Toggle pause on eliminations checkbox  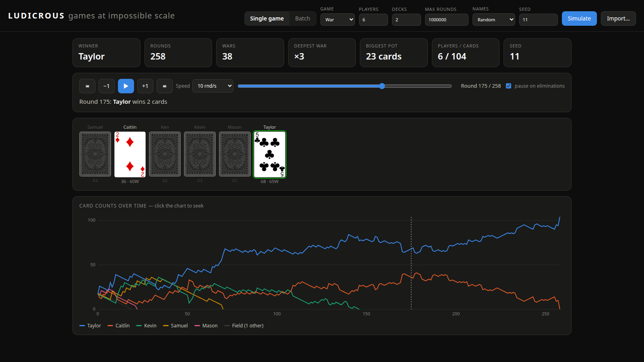(509, 86)
